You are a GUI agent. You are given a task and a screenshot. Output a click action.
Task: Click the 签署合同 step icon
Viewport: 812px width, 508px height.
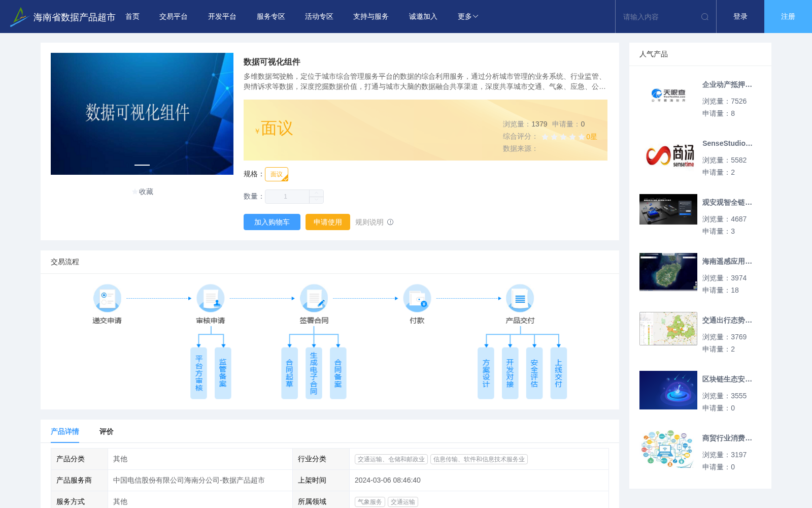pos(314,298)
